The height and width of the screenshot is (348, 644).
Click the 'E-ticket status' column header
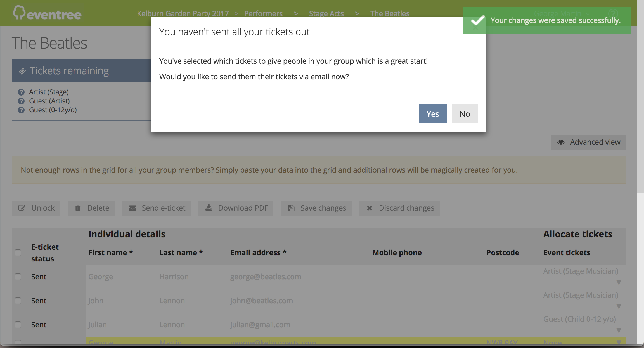pos(57,253)
